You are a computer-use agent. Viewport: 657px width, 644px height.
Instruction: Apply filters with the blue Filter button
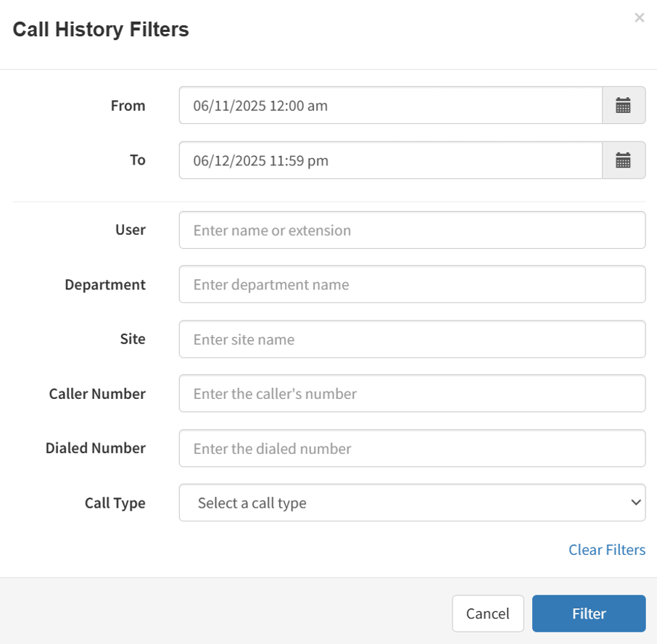pos(588,614)
